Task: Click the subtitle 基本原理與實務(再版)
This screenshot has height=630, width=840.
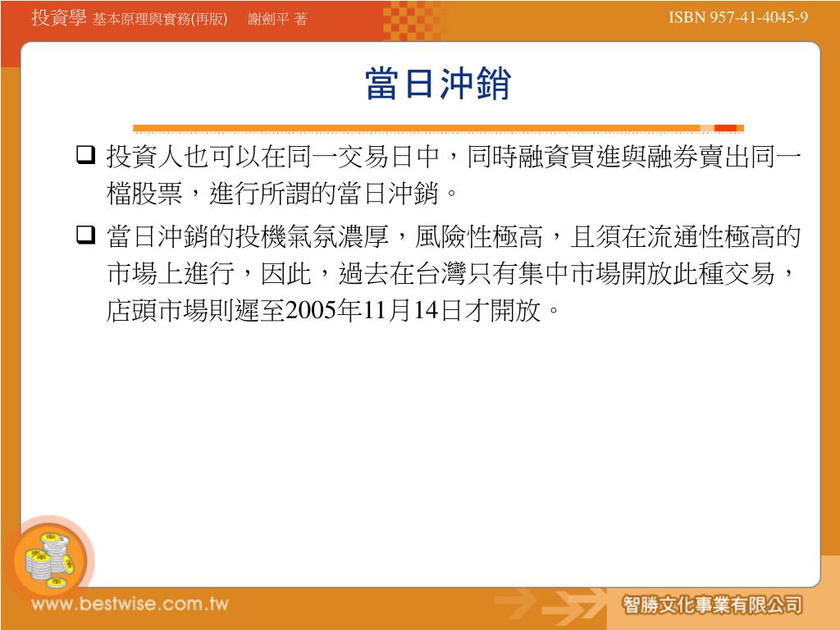Action: click(160, 20)
